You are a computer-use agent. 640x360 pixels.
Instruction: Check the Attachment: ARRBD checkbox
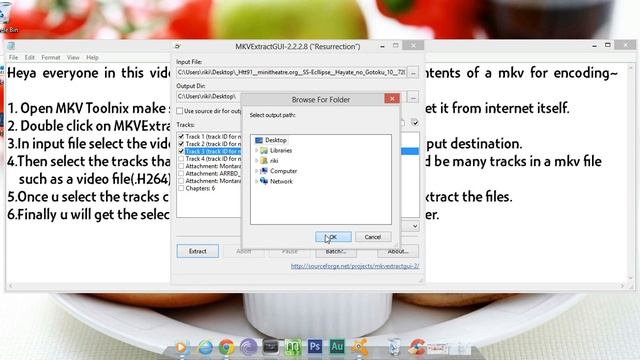pos(181,173)
